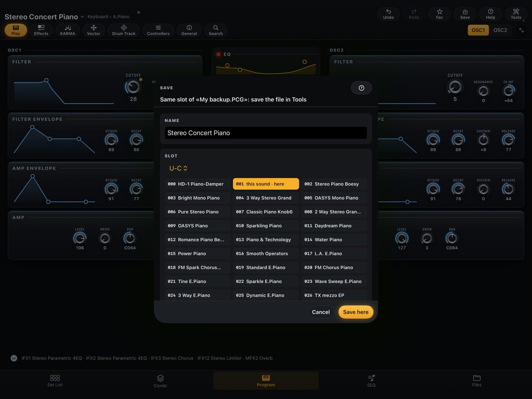532x399 pixels.
Task: Toggle the EQ on/off red indicator
Action: point(218,54)
